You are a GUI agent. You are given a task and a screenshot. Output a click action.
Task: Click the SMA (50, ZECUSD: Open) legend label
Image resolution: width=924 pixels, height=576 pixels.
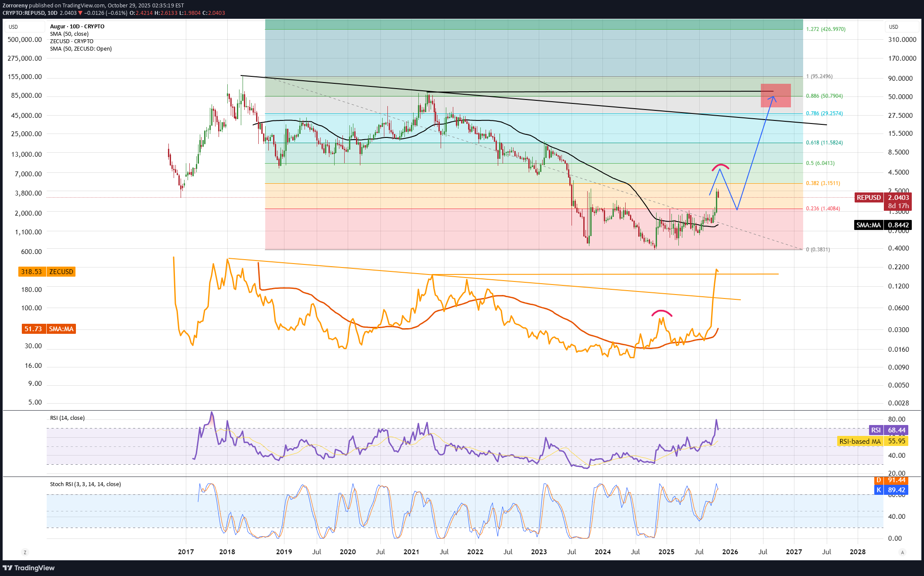(x=81, y=49)
